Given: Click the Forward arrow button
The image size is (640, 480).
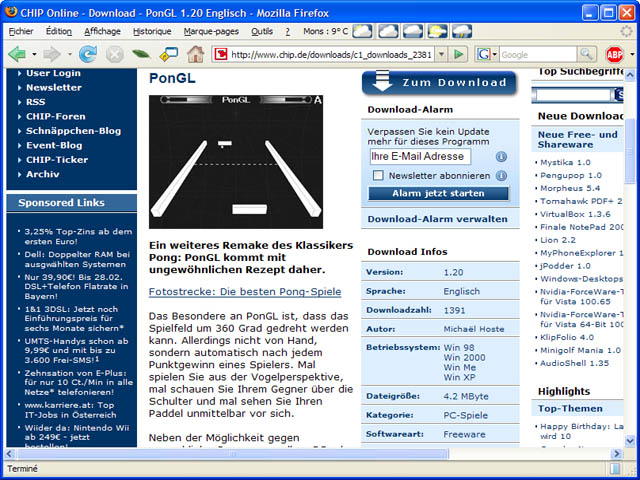Looking at the screenshot, I should (x=52, y=54).
